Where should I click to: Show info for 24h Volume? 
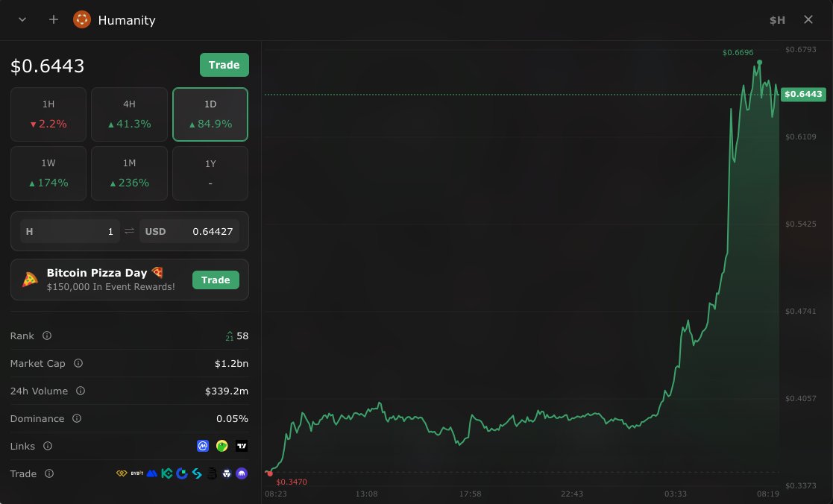point(81,391)
